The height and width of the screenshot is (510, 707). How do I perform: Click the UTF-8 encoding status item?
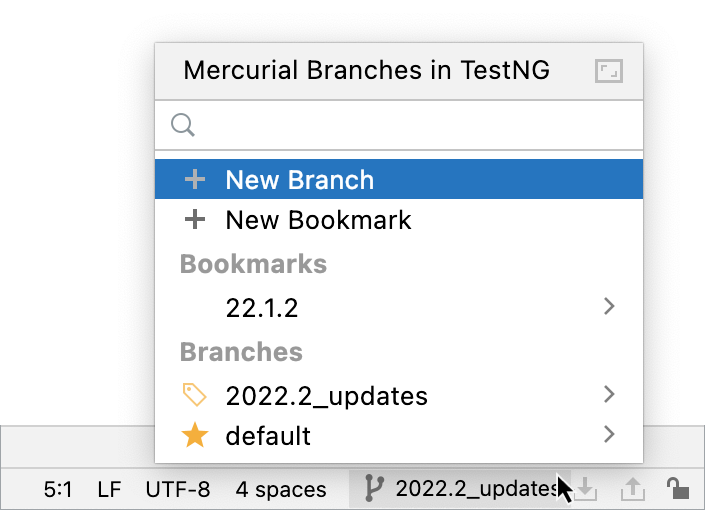coord(178,489)
